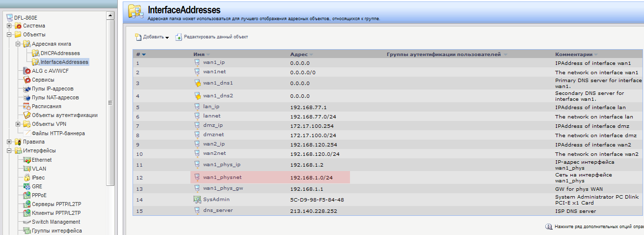The width and height of the screenshot is (644, 235).
Task: Sort by the # column arrow
Action: [x=144, y=55]
